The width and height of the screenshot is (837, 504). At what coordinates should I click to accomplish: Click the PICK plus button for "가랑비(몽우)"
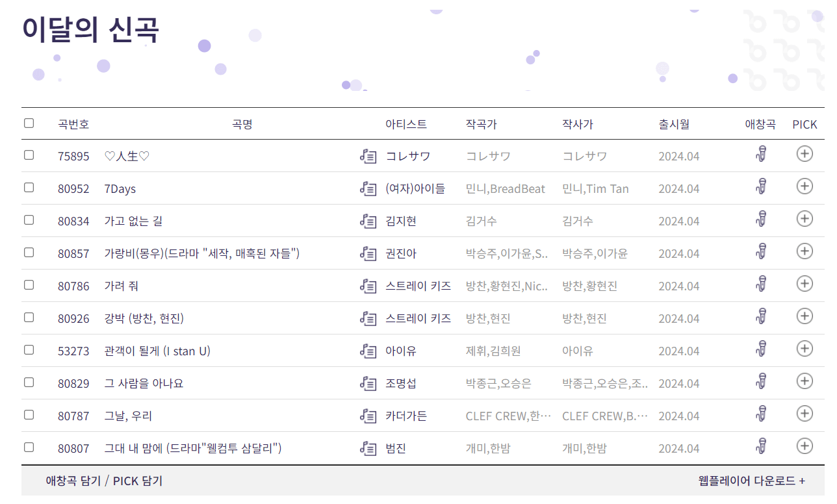(805, 251)
